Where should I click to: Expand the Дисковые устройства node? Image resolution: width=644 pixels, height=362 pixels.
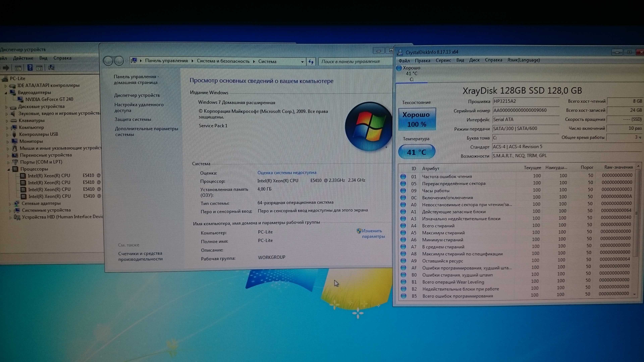click(6, 107)
